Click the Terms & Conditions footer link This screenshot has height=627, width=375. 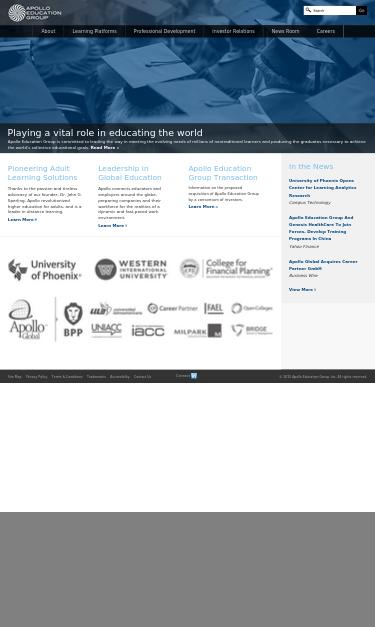pyautogui.click(x=67, y=377)
